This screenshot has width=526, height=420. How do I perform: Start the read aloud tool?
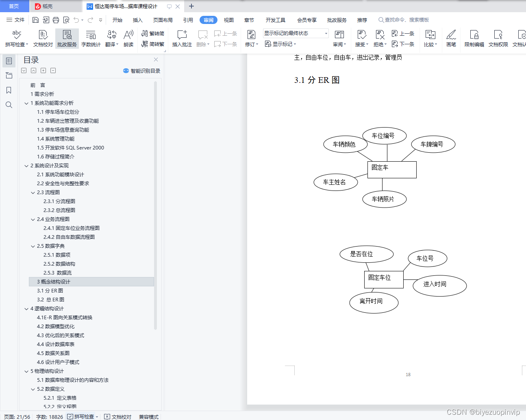(x=128, y=39)
